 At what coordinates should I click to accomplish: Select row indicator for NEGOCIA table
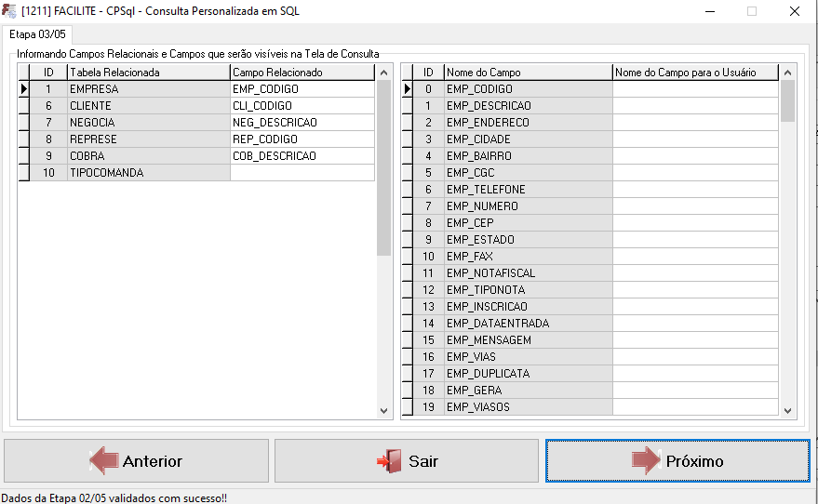(23, 123)
